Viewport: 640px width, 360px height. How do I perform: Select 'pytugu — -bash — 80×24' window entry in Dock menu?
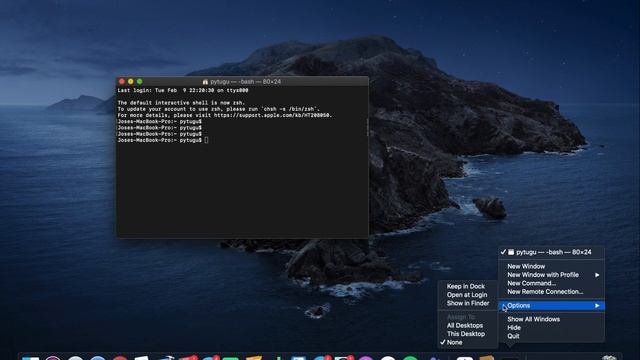551,252
